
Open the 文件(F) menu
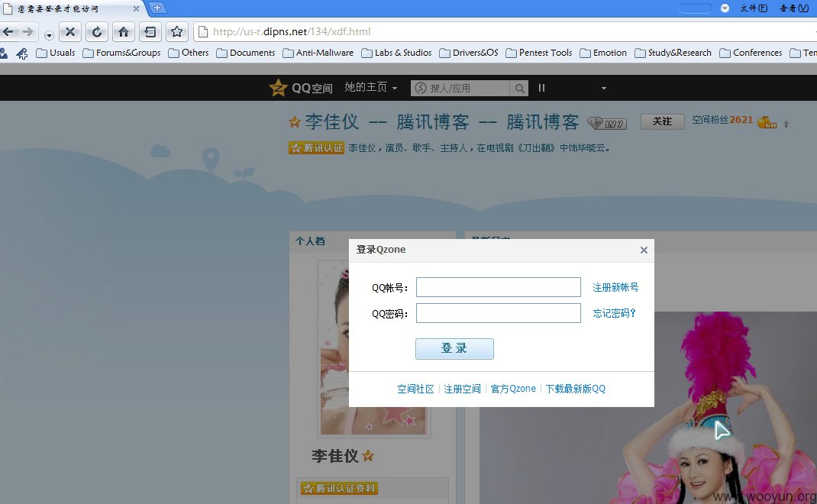[x=754, y=8]
